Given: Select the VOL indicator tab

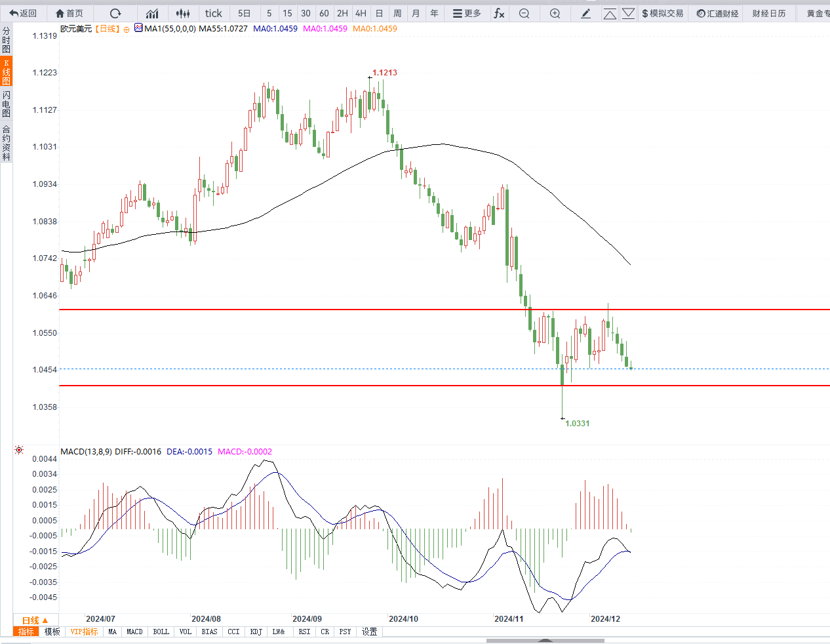Looking at the screenshot, I should (x=186, y=632).
